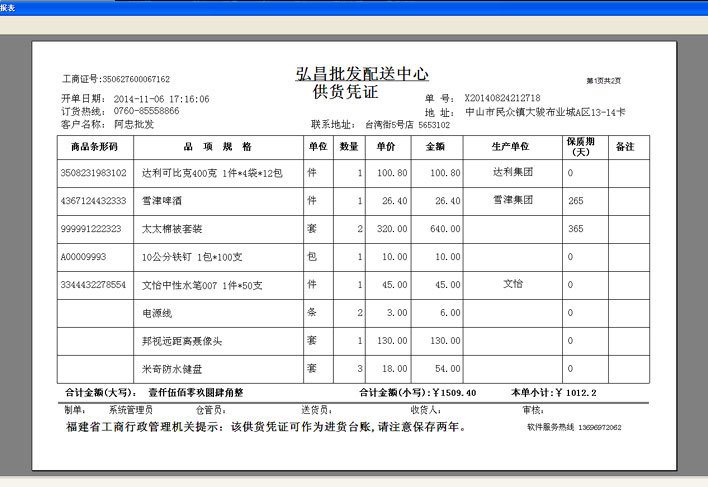This screenshot has width=708, height=487.
Task: Click the amount 6.00 for 电源线
Action: click(450, 313)
